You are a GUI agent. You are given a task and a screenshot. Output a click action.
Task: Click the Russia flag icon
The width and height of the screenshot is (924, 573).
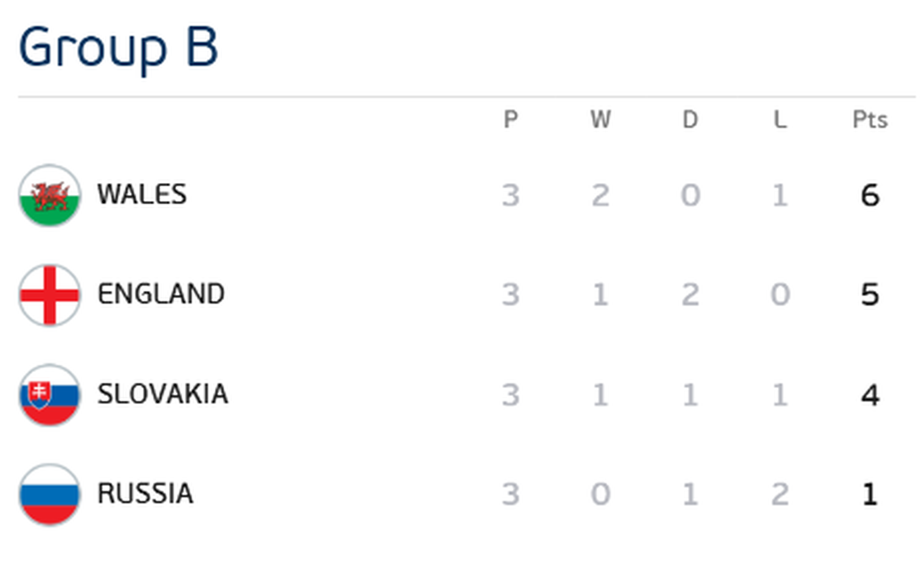click(x=49, y=494)
